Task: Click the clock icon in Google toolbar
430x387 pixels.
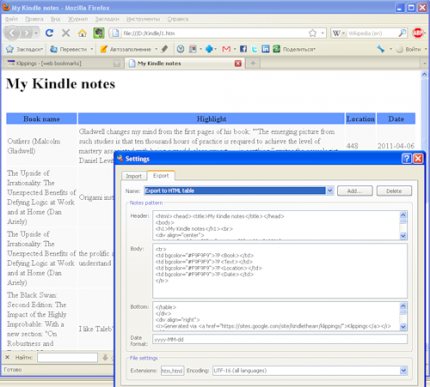Action: tap(180, 49)
